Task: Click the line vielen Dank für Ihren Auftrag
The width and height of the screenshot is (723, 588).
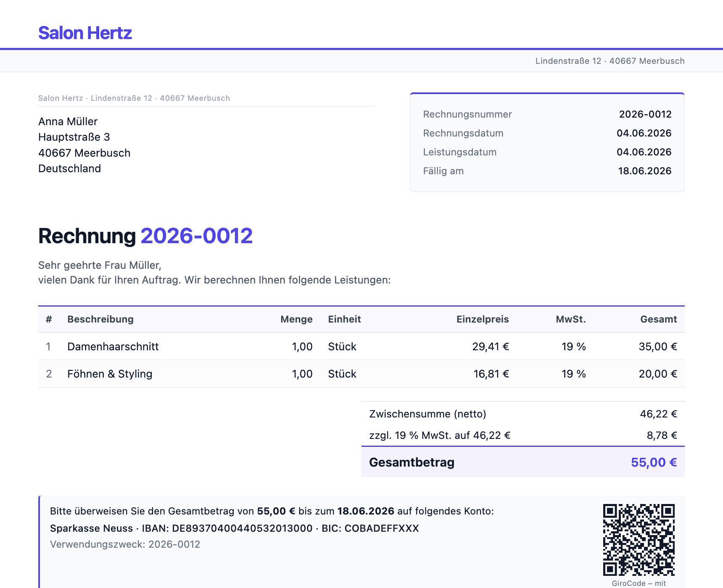Action: click(x=214, y=280)
